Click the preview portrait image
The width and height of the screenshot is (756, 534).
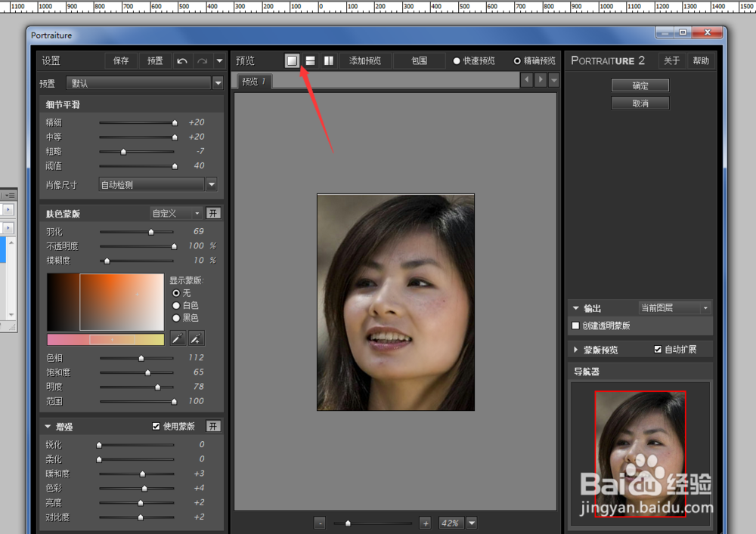(395, 302)
